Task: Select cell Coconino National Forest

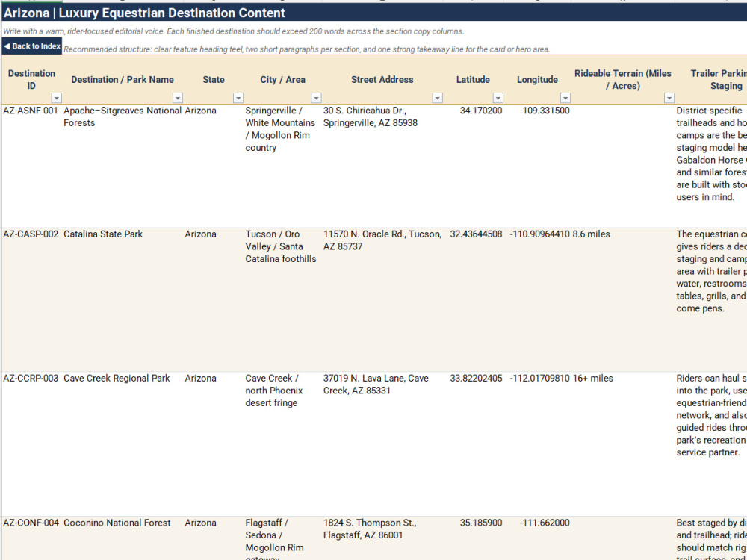Action: (123, 538)
